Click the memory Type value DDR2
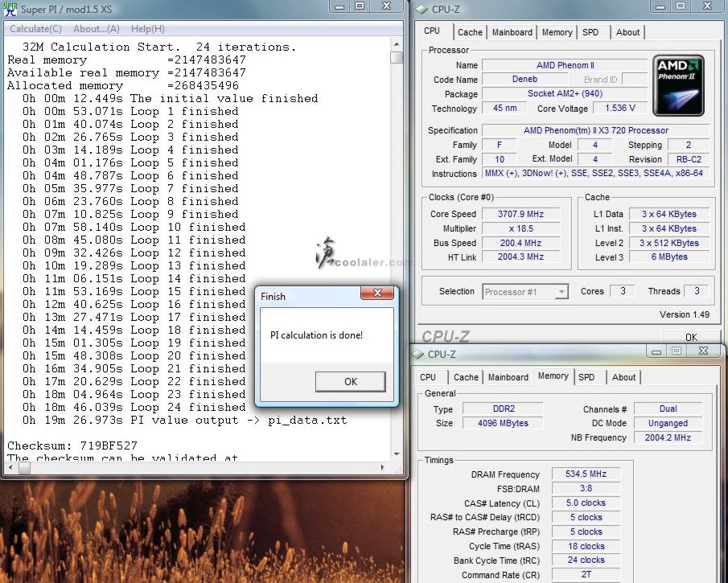 coord(503,409)
